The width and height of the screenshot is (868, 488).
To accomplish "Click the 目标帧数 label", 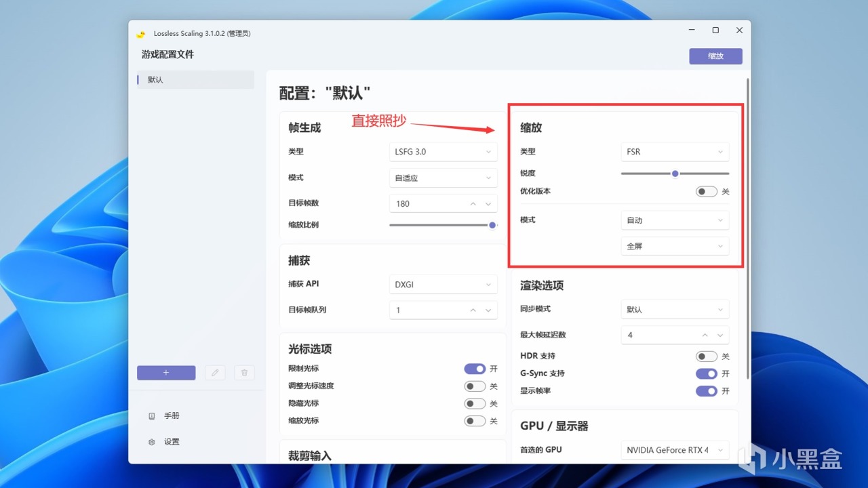I will click(x=303, y=203).
